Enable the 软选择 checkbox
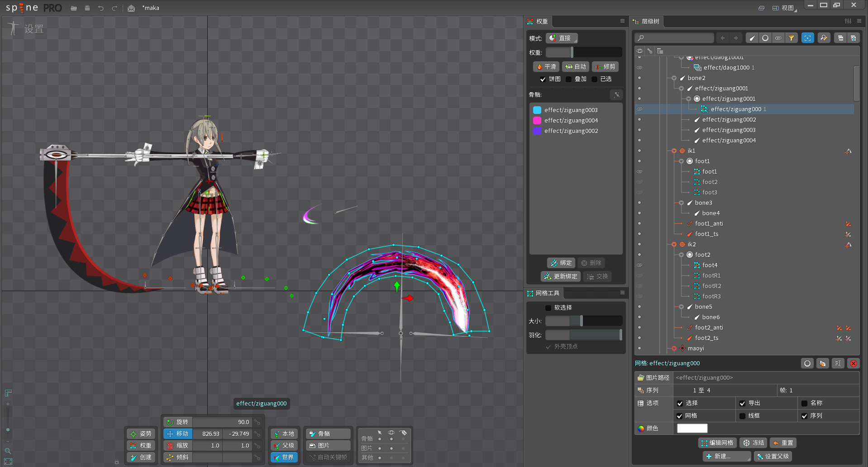This screenshot has width=868, height=467. pyautogui.click(x=548, y=308)
